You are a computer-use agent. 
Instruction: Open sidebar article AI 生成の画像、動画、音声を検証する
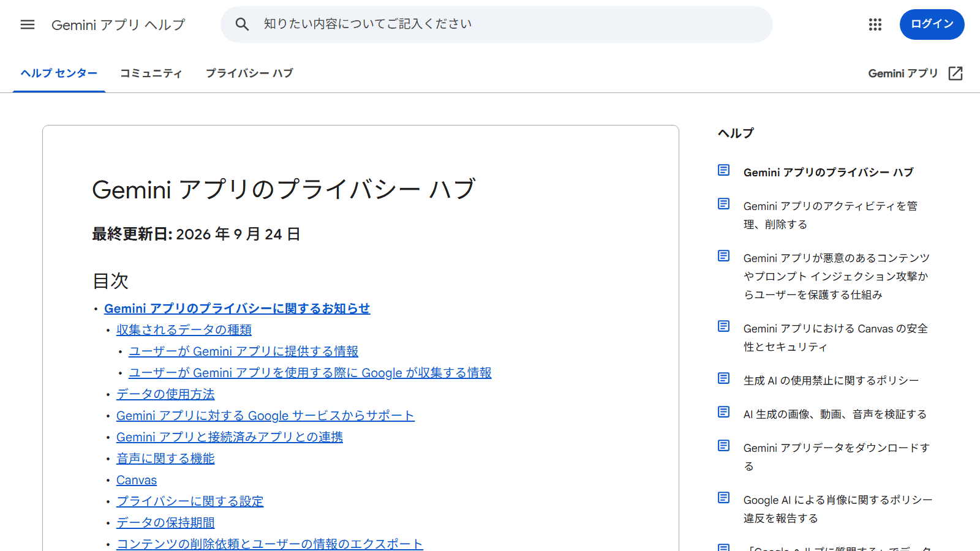[x=835, y=414]
